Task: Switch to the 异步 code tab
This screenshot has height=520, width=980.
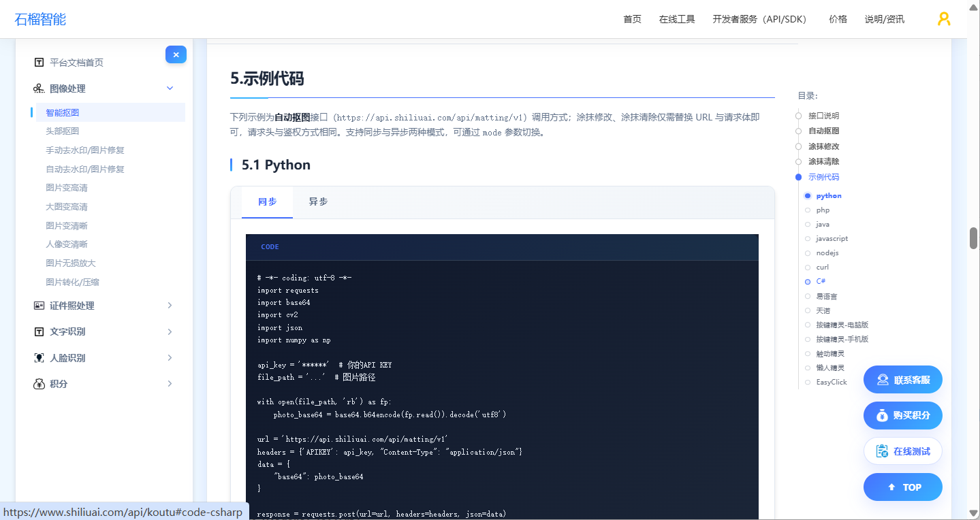Action: [318, 202]
